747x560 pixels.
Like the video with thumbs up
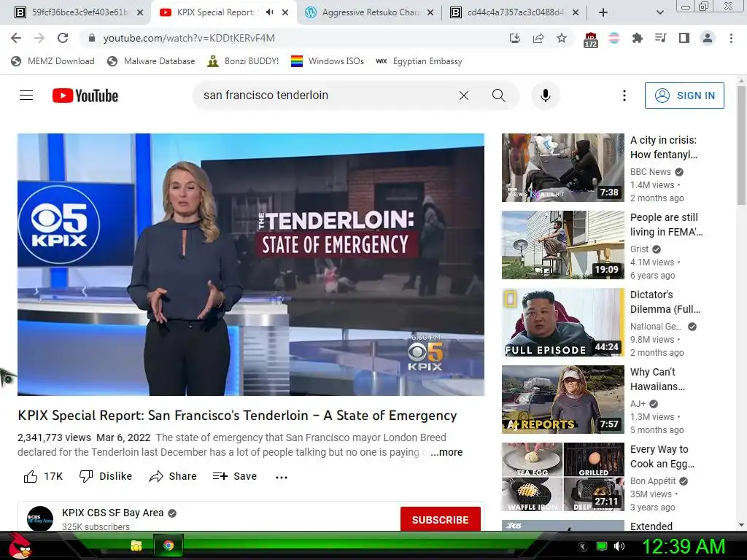click(43, 476)
